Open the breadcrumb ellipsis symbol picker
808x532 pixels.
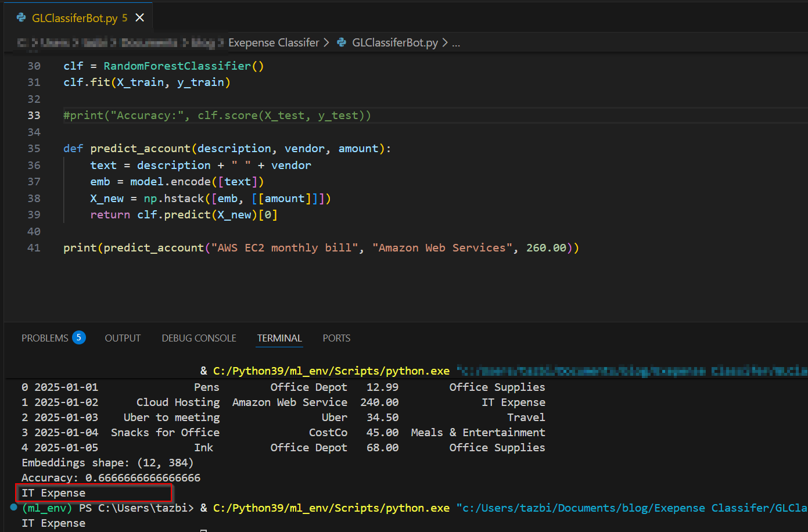(x=456, y=42)
